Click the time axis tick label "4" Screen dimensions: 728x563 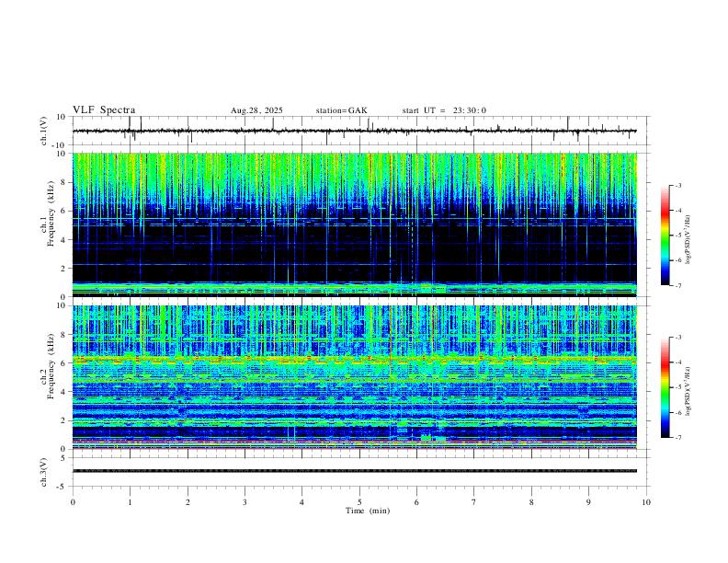302,502
